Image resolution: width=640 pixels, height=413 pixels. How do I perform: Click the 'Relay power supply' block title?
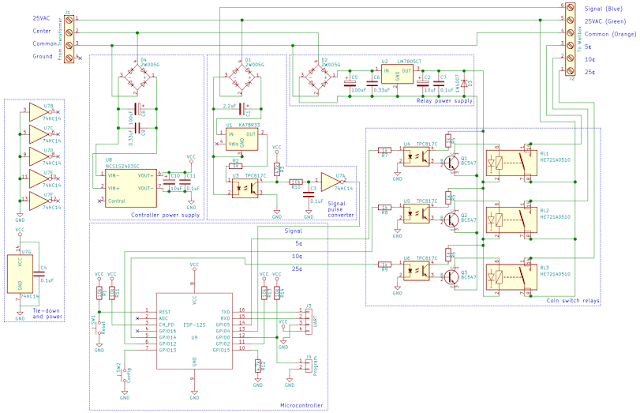tap(444, 100)
